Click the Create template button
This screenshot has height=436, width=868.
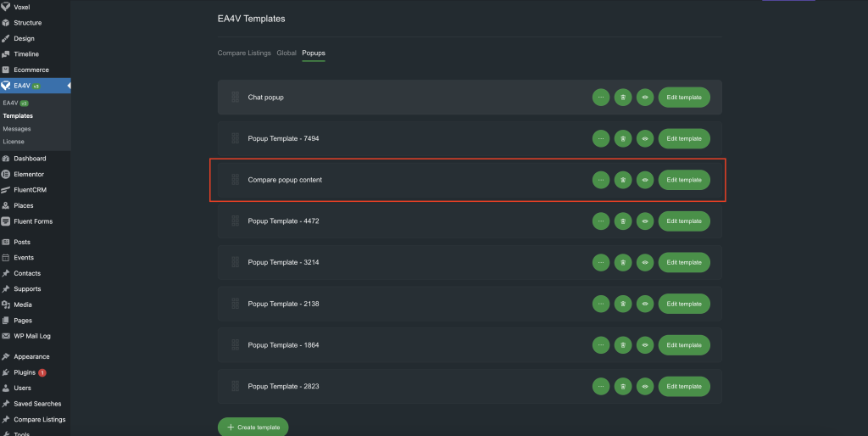click(253, 428)
